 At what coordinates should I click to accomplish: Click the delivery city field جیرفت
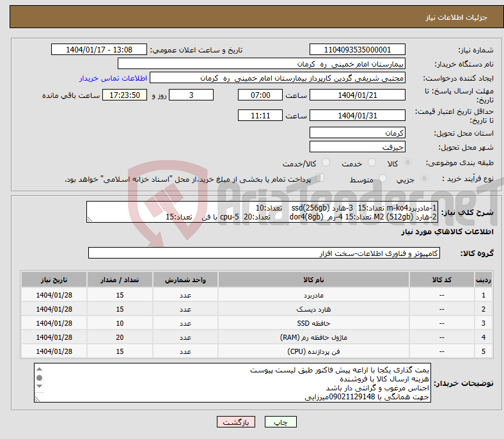click(357, 147)
